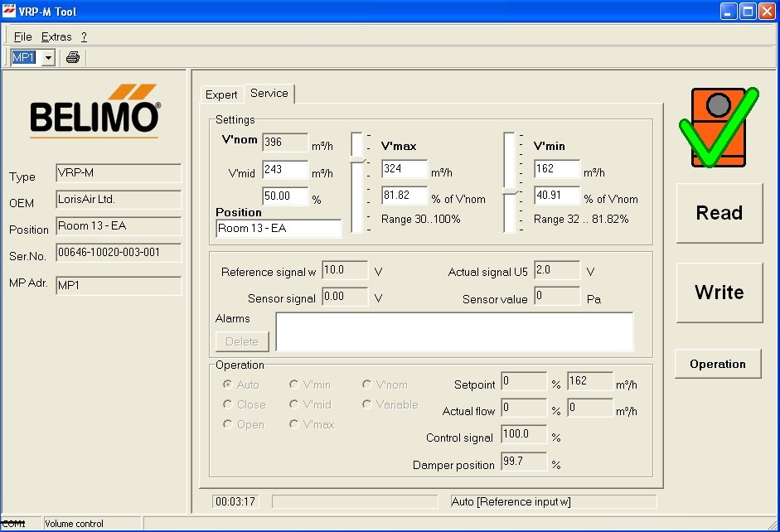Select the Variable radio button
The image size is (780, 532).
point(367,404)
